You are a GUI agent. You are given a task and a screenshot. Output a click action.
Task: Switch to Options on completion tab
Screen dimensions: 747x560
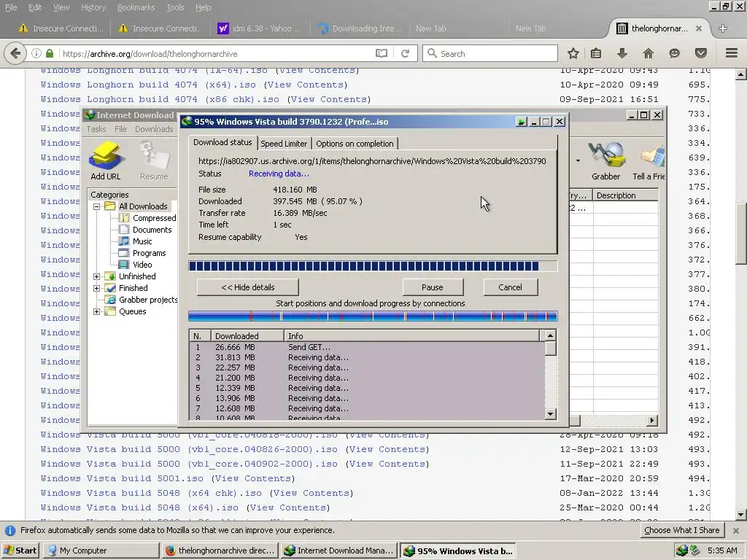point(355,144)
